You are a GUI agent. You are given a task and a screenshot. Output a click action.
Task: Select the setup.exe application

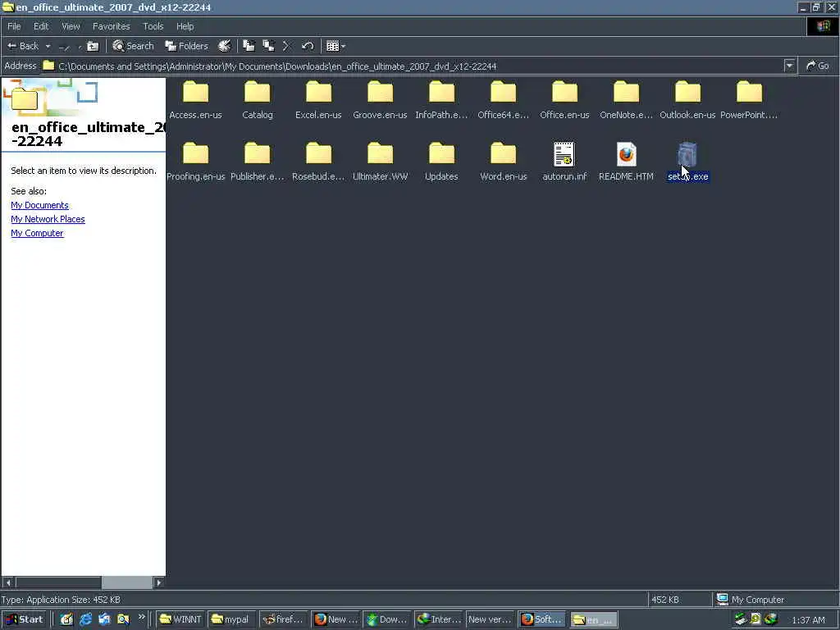[687, 162]
